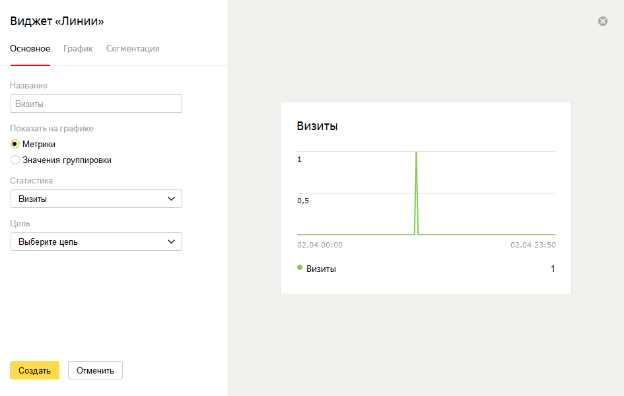Click the green spike on the line chart
This screenshot has height=396, width=624.
416,193
